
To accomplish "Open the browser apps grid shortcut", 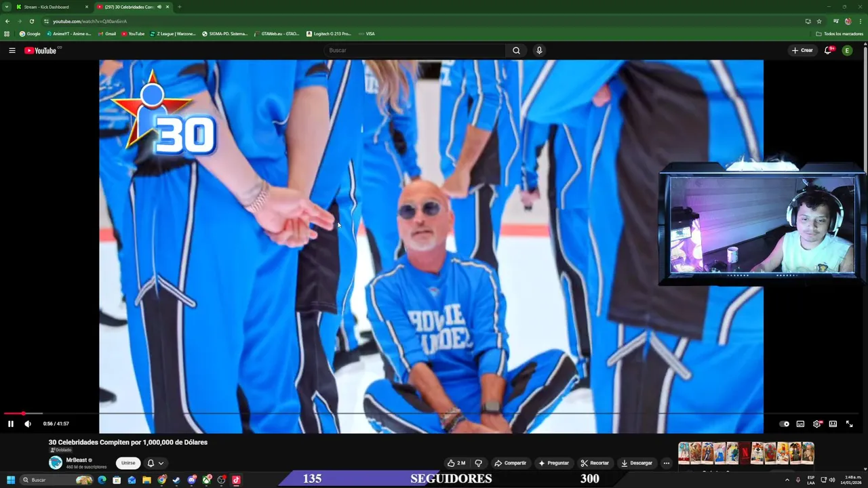I will pos(7,33).
